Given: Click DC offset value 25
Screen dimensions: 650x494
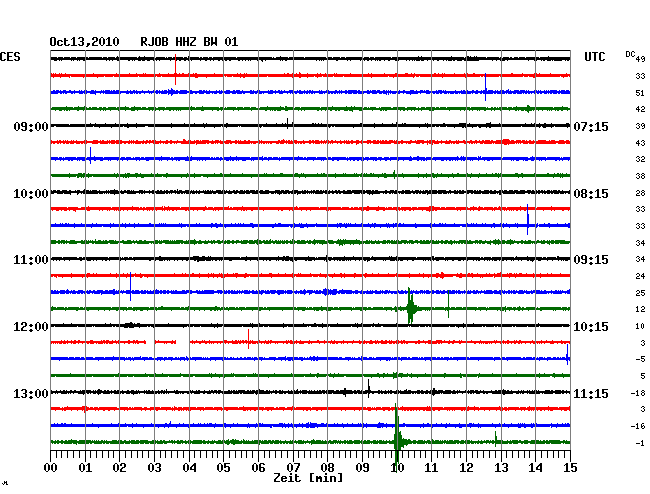Looking at the screenshot, I should pyautogui.click(x=640, y=293).
